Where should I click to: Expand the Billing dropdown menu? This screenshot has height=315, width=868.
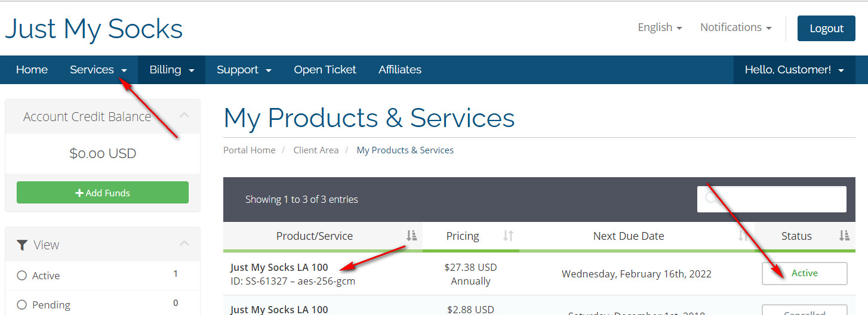[x=172, y=70]
